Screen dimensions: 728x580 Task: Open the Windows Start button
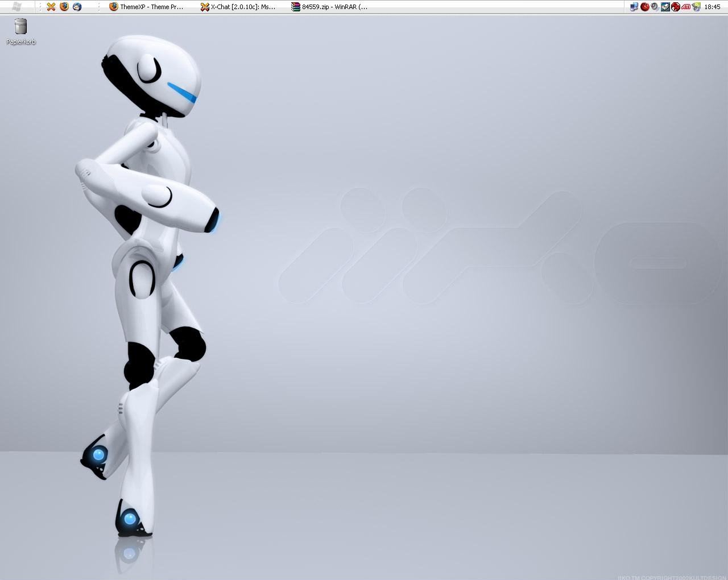click(x=17, y=7)
